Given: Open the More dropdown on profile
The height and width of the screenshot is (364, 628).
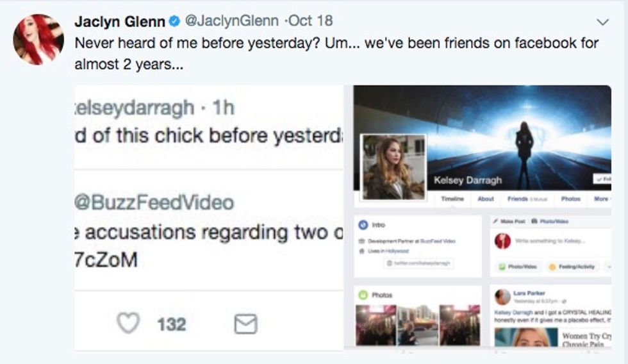Looking at the screenshot, I should (602, 199).
